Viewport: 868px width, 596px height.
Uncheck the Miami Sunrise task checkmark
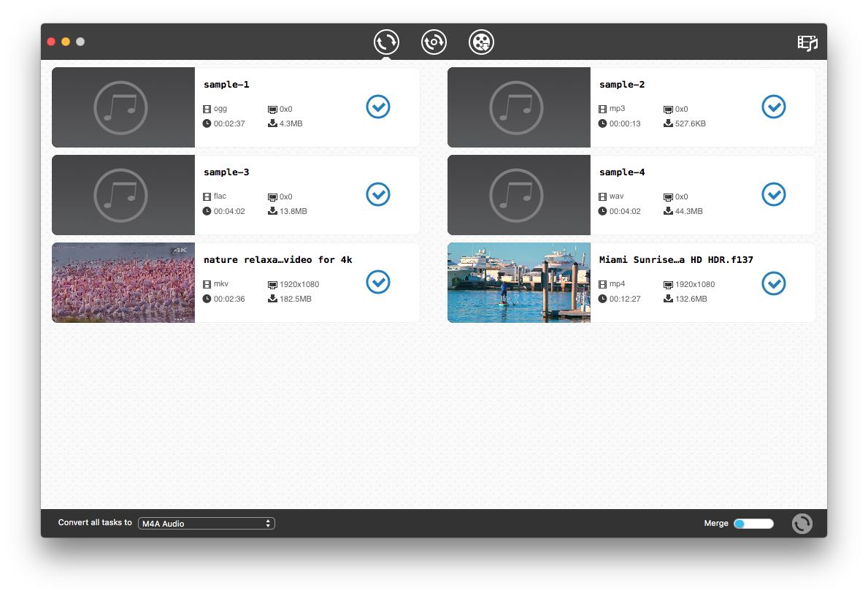pos(774,283)
